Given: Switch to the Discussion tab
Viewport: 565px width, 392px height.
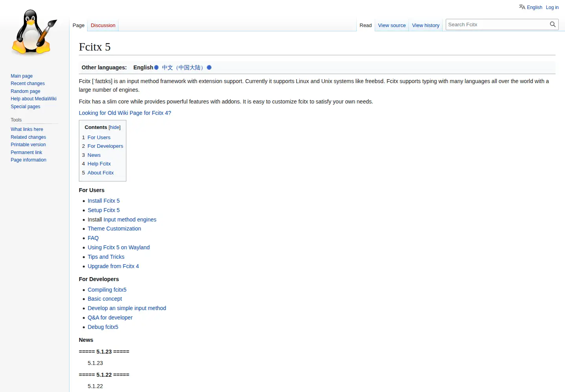Looking at the screenshot, I should (x=103, y=25).
